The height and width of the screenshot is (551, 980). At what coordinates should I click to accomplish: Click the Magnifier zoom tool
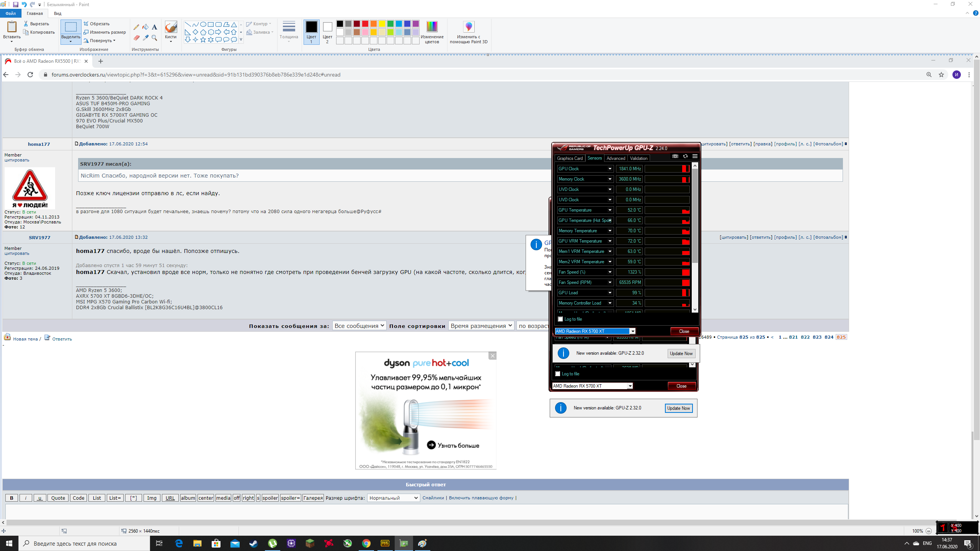(x=154, y=38)
